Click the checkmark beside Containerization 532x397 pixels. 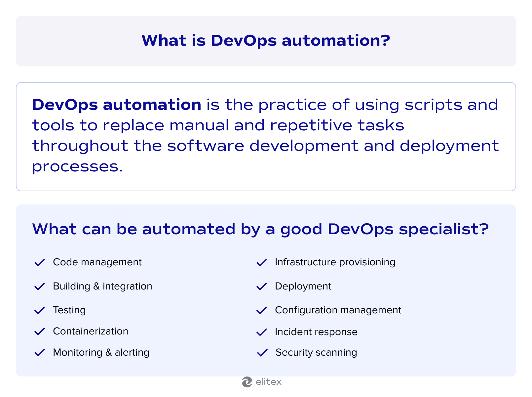click(x=40, y=331)
